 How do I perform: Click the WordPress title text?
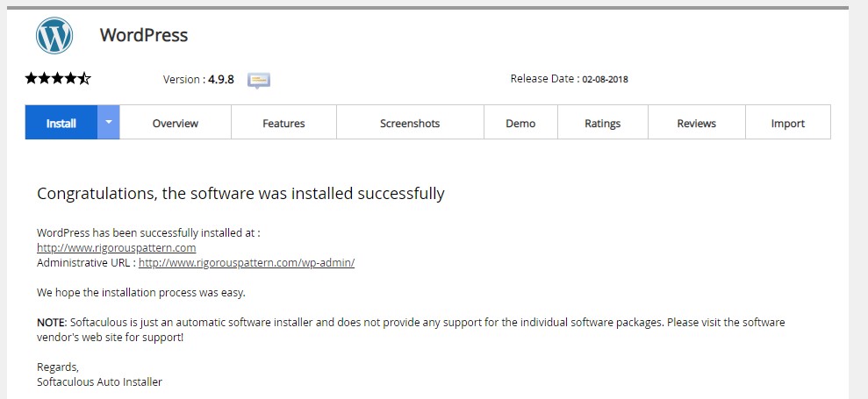[144, 35]
